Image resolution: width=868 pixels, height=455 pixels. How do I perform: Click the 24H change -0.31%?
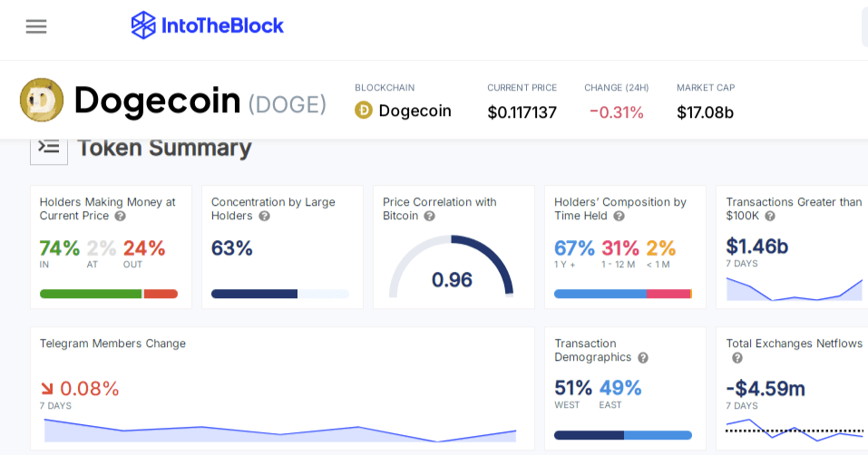[617, 112]
